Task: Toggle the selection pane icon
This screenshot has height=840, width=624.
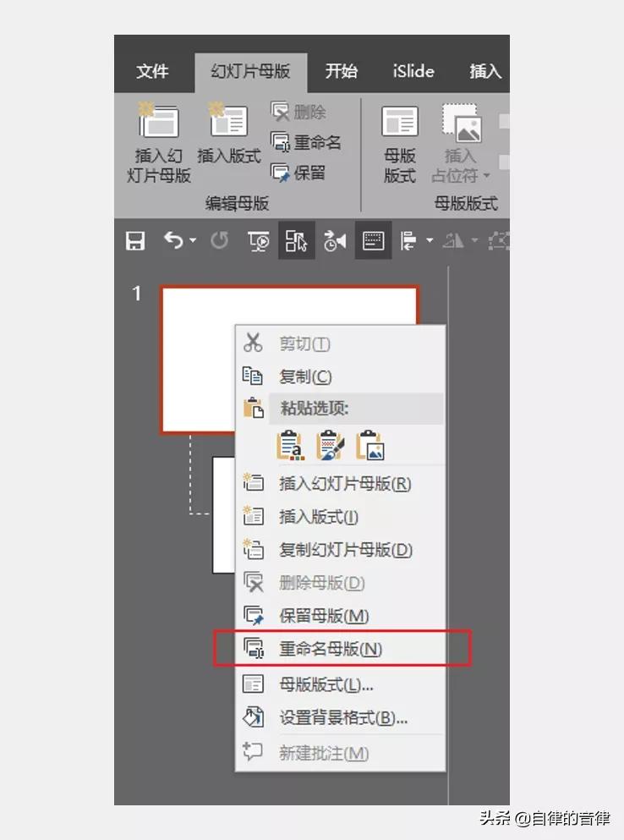Action: pyautogui.click(x=296, y=240)
